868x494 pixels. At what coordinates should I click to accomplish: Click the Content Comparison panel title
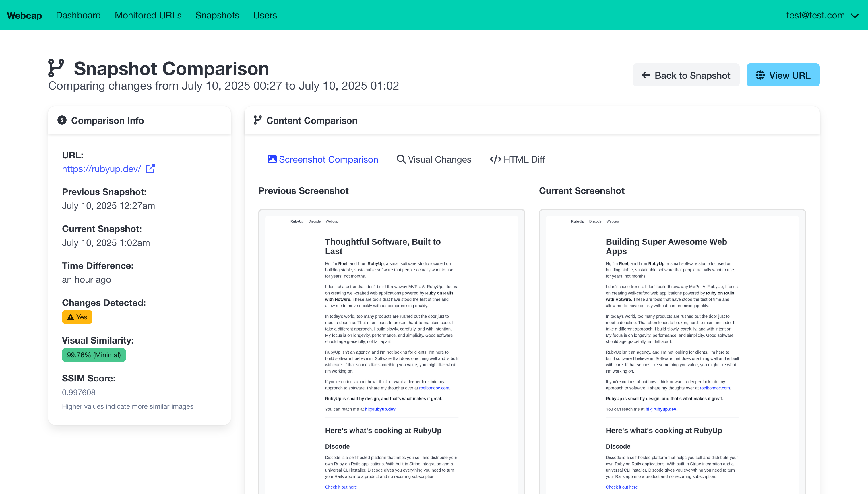coord(312,120)
